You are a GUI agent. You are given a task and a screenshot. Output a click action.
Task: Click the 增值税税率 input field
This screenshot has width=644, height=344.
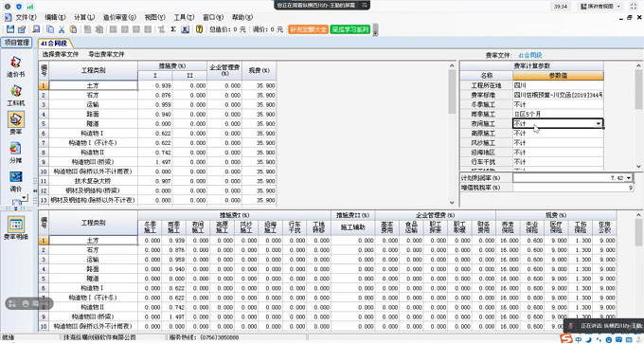point(573,188)
